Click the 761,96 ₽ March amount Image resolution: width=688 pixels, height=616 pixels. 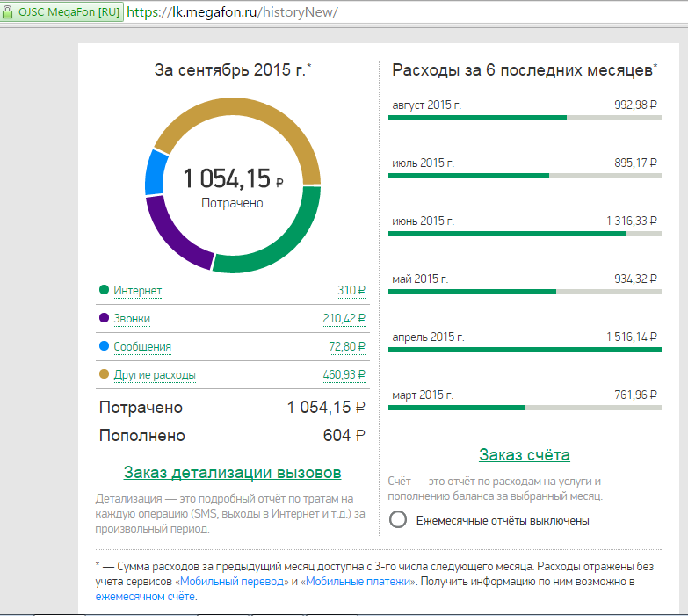click(x=635, y=395)
